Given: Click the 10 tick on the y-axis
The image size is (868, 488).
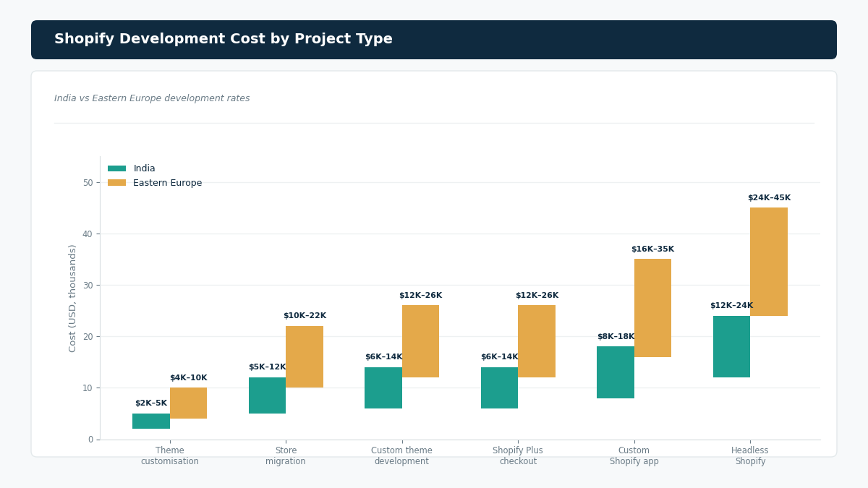Looking at the screenshot, I should (x=88, y=388).
